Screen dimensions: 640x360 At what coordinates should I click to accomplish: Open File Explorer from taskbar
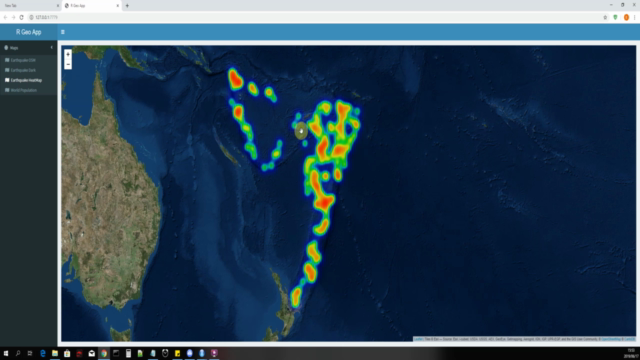coord(55,353)
